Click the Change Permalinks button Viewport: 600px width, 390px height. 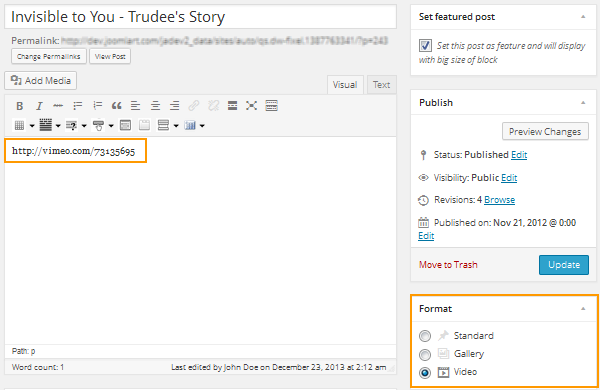[x=49, y=56]
